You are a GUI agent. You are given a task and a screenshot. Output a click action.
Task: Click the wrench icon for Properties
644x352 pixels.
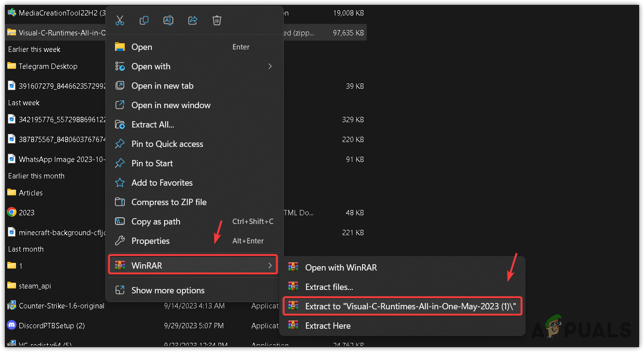pos(119,241)
